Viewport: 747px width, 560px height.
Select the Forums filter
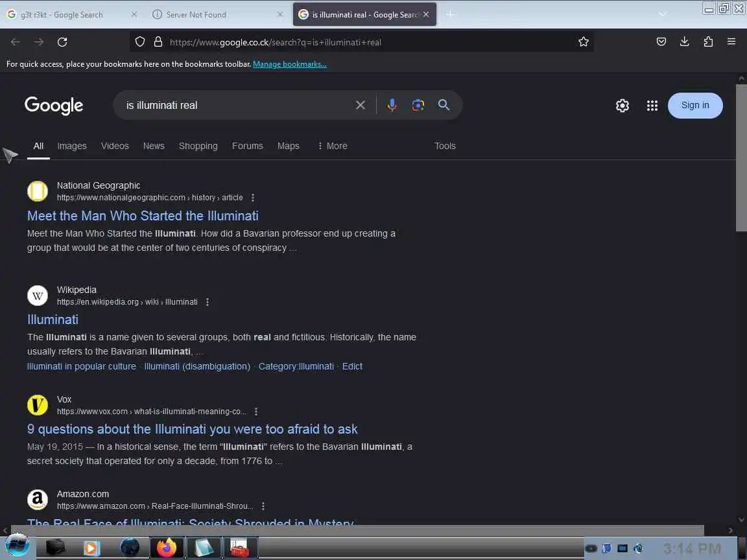pyautogui.click(x=247, y=146)
